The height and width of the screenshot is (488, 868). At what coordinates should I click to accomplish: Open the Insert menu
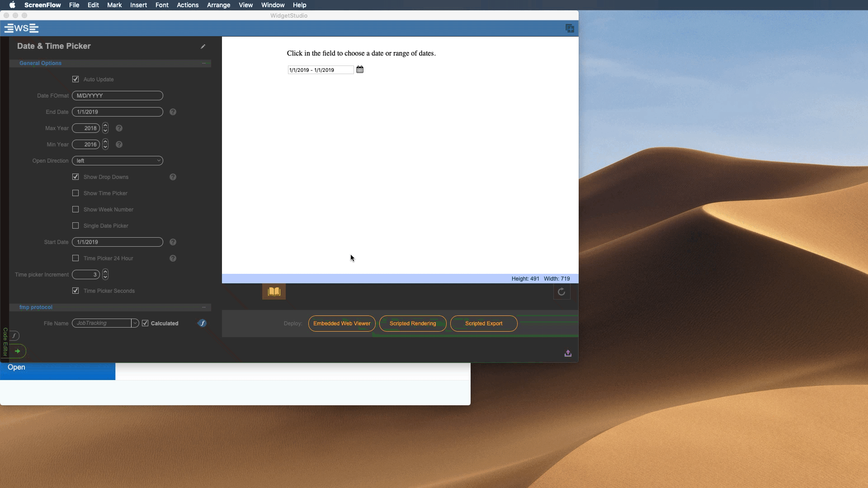(x=138, y=5)
